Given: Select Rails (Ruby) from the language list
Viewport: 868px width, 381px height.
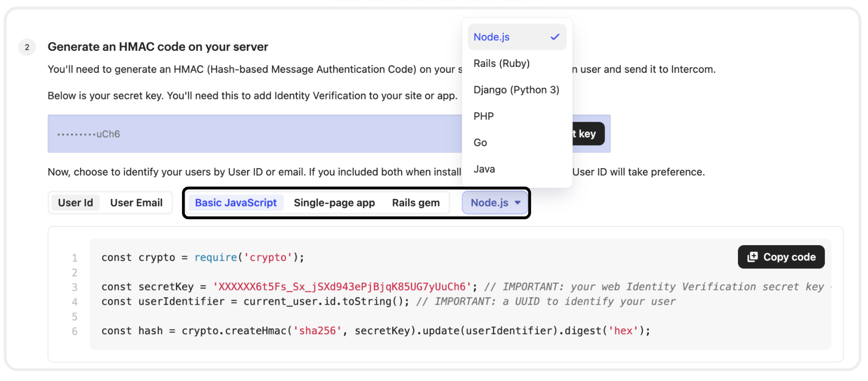Looking at the screenshot, I should pyautogui.click(x=501, y=63).
